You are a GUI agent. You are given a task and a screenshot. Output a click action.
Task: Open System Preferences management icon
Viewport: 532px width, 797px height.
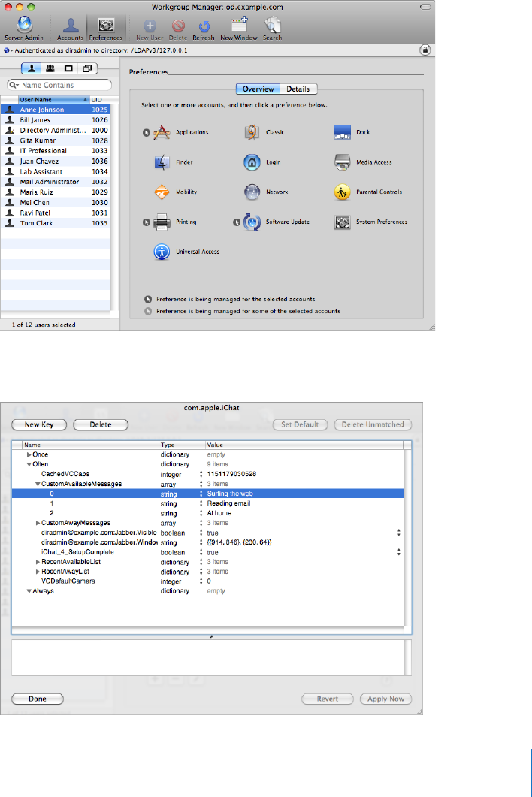pos(343,222)
